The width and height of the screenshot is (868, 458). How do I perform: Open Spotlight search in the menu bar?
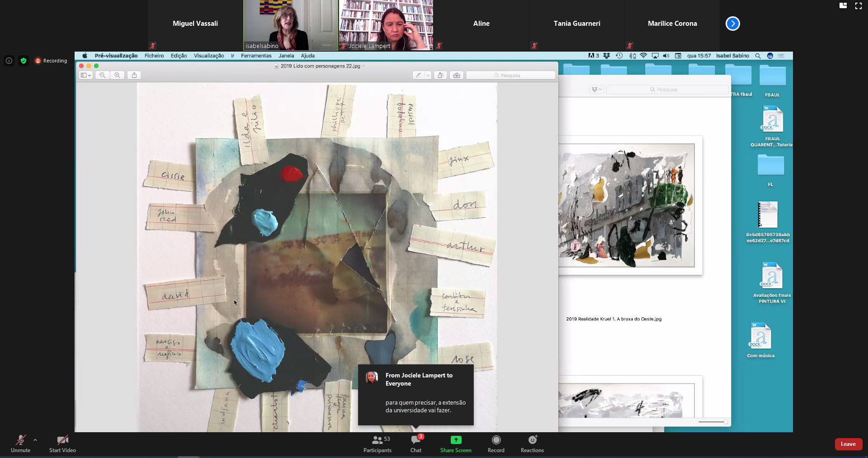click(x=758, y=56)
